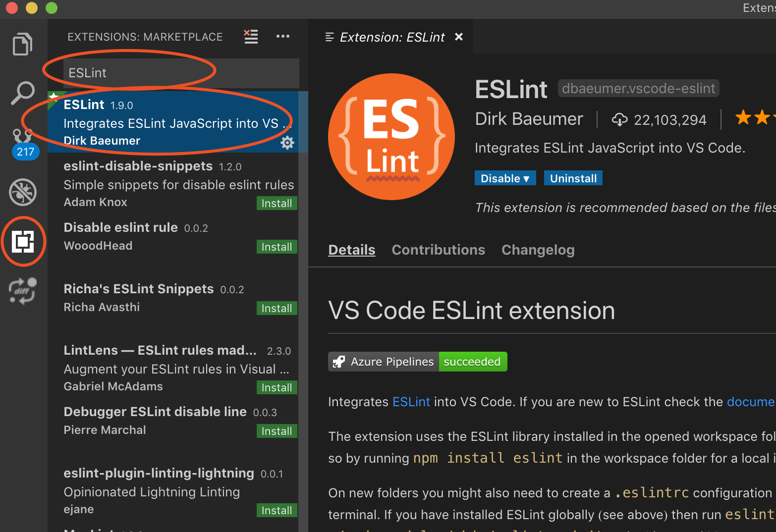Screen dimensions: 776x532
Task: Install eslint-plugin-linting-lightning extension
Action: click(x=277, y=510)
